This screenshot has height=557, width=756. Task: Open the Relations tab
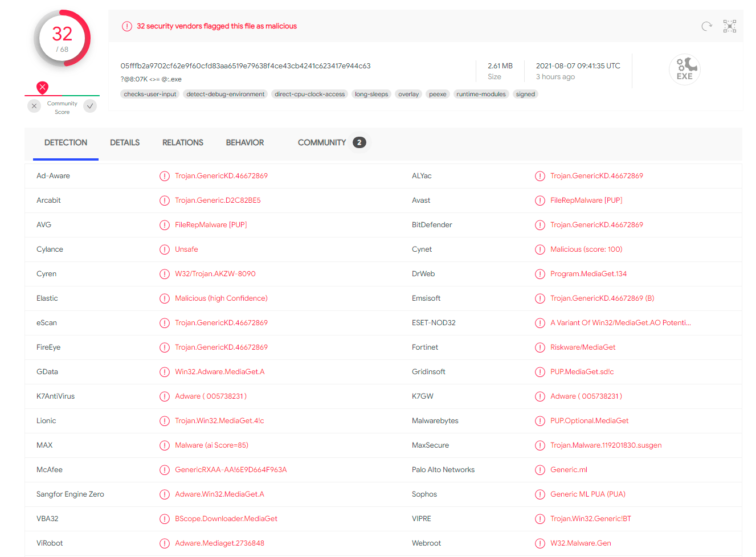183,143
